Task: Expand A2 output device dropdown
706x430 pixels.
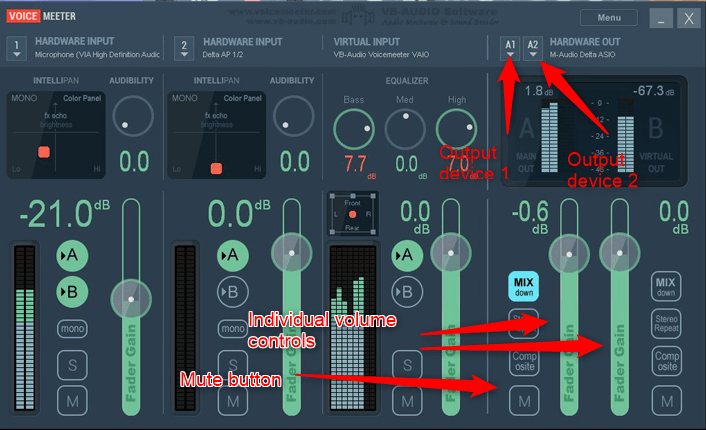Action: [533, 48]
